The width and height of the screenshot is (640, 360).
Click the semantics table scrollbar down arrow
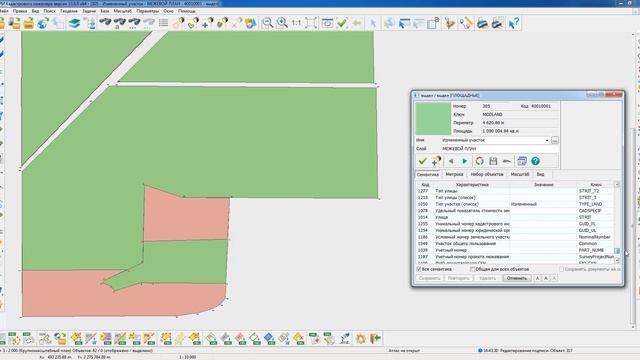click(x=617, y=260)
